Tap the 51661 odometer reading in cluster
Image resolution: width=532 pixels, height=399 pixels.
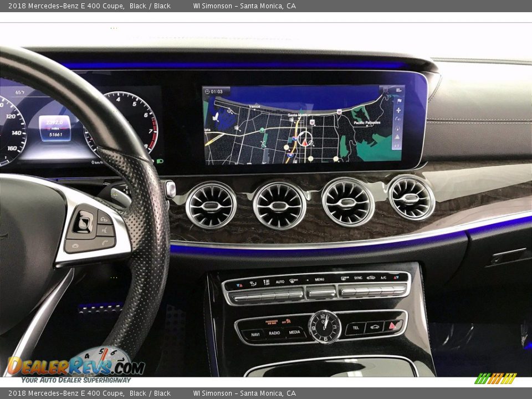[x=55, y=135]
